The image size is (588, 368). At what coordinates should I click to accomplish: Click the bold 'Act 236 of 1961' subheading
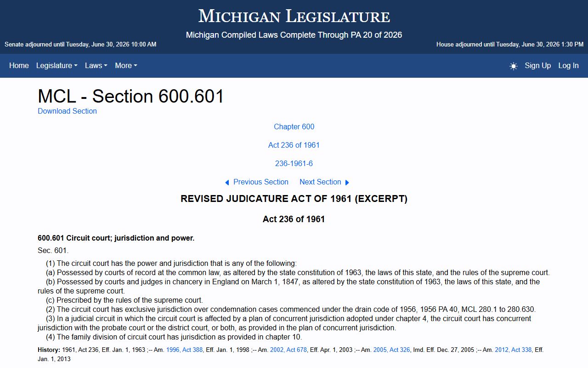click(294, 219)
